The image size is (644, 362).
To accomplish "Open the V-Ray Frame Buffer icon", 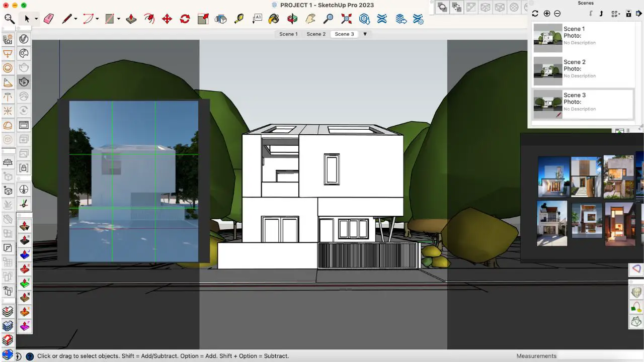I will click(24, 125).
